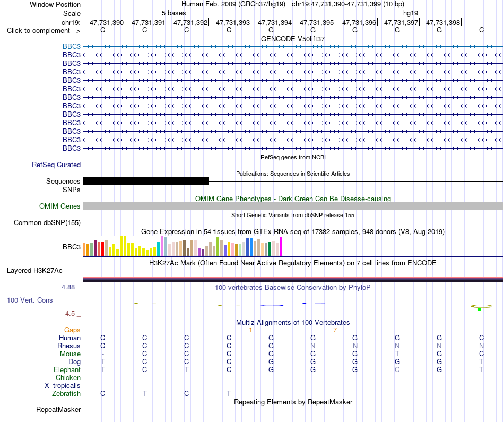Open "Repeating Elements by RepeatMasker" title
504x422 pixels.
[x=293, y=402]
